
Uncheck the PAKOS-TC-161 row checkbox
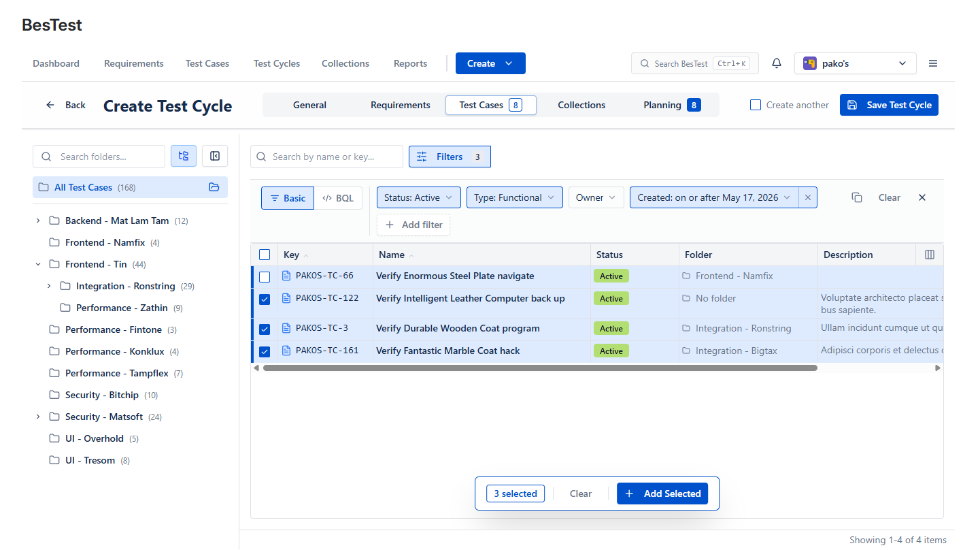265,352
